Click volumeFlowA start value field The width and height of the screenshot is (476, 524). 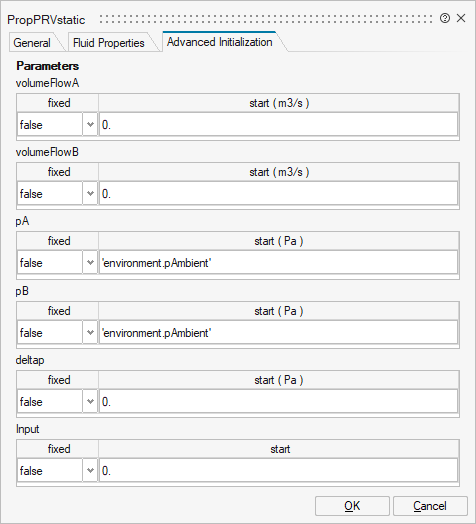click(x=278, y=125)
